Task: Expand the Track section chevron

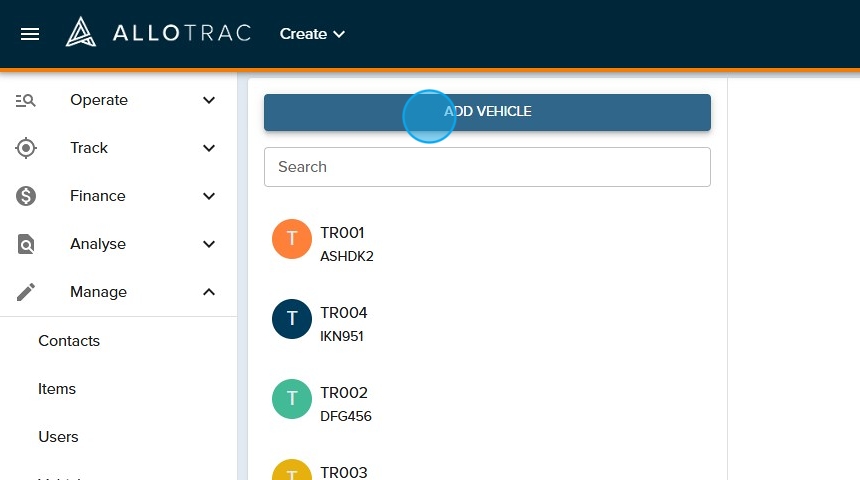Action: (209, 148)
